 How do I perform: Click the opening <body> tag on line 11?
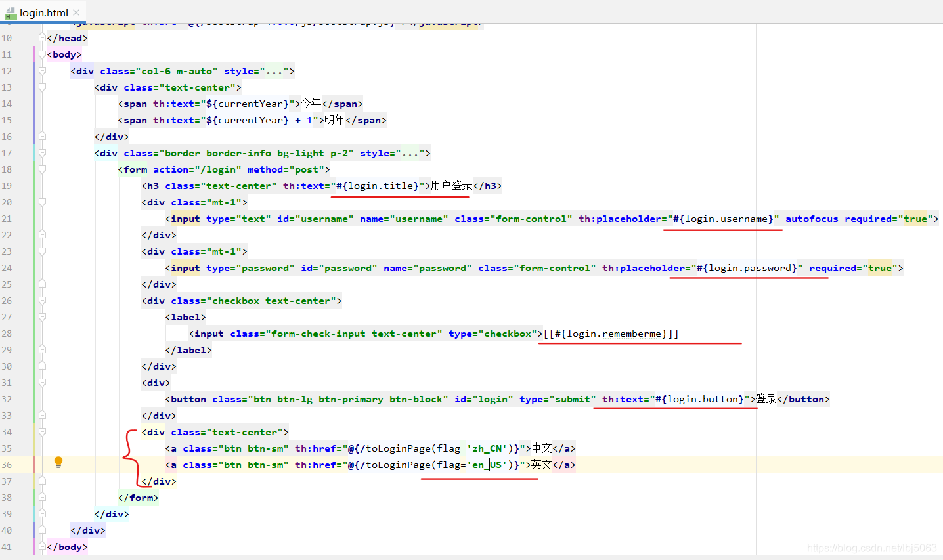(64, 54)
